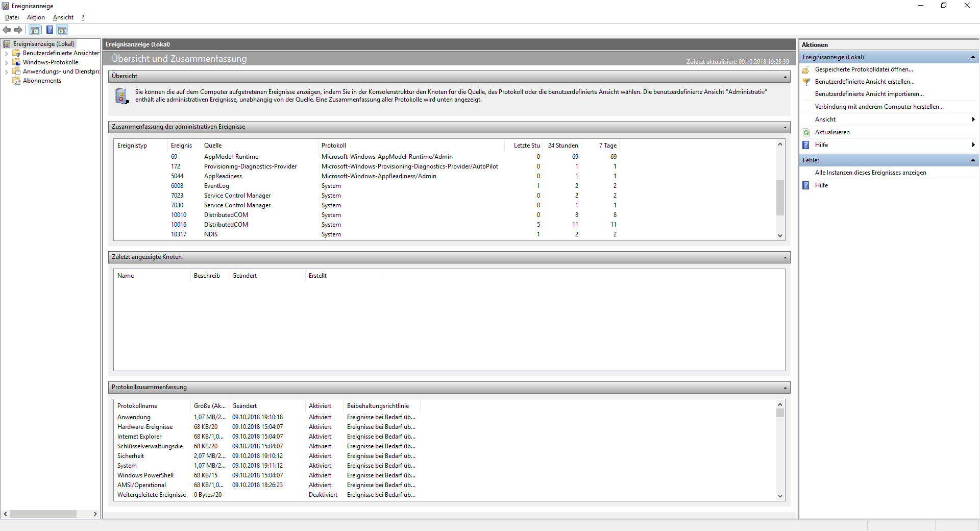Click the Forward arrow in the toolbar

(x=18, y=30)
